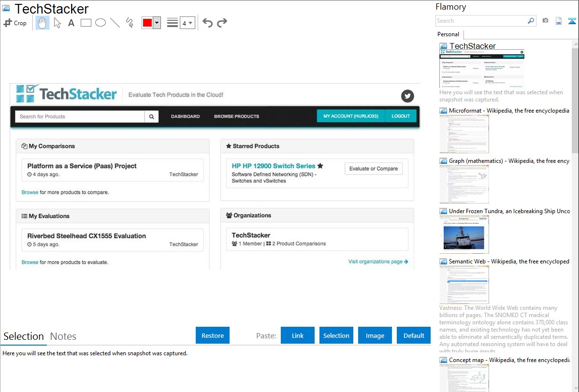This screenshot has width=579, height=392.
Task: Click the Starred Products star icon
Action: (229, 146)
